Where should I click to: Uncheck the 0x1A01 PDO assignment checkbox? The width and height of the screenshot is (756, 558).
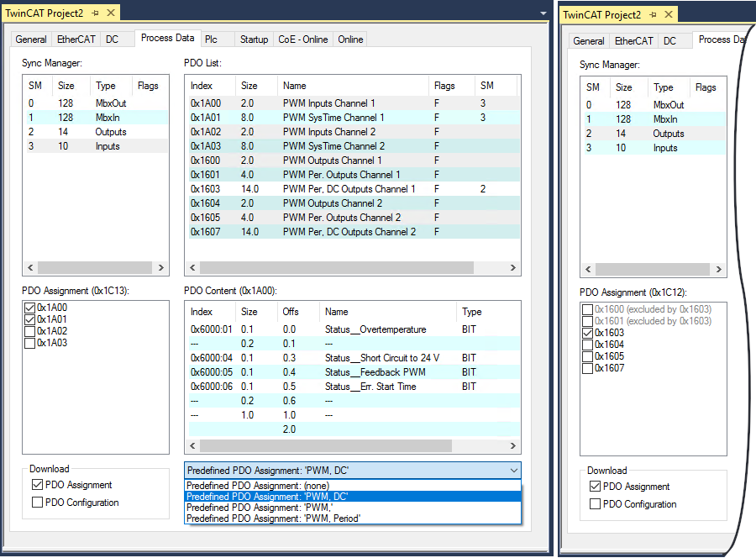30,319
